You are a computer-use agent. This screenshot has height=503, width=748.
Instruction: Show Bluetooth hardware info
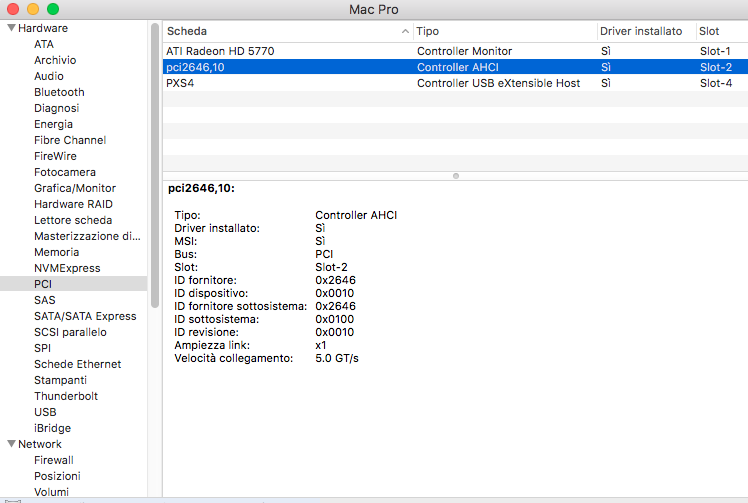coord(59,92)
